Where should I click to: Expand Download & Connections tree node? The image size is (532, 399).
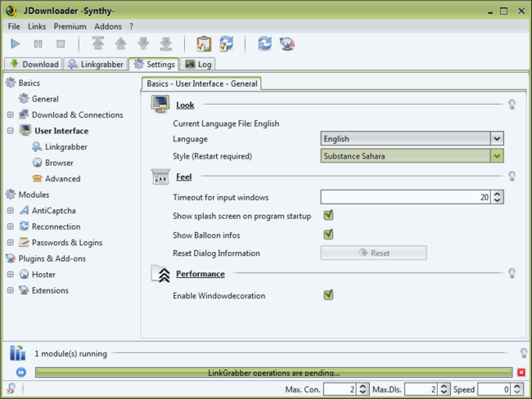tap(10, 114)
